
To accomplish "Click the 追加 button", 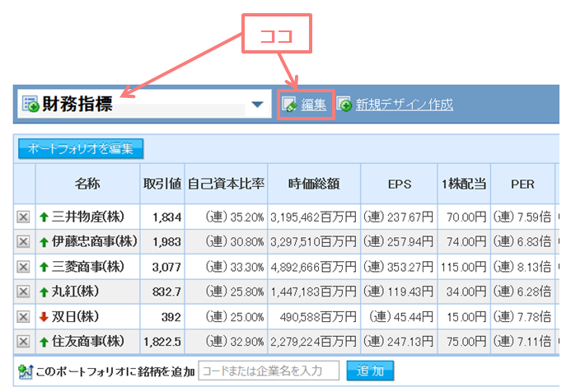I will coord(370,371).
